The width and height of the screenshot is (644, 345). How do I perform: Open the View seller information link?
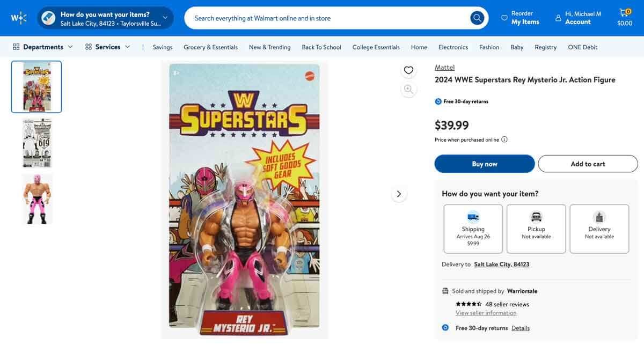(x=486, y=312)
